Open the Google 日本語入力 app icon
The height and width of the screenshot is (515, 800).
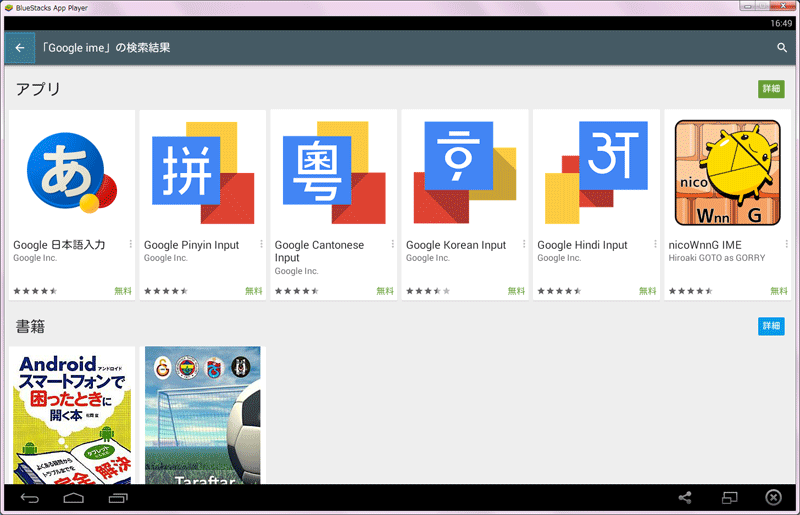point(72,173)
